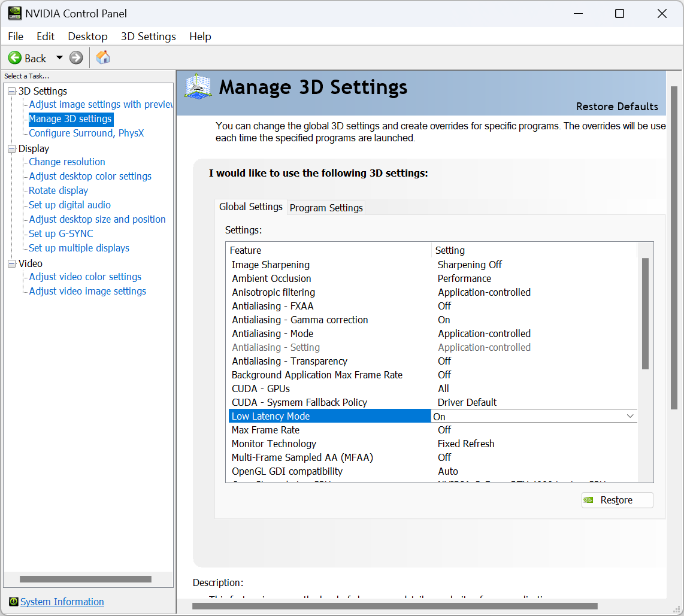Screen dimensions: 684x616
Task: Collapse the Video tree node
Action: coord(11,263)
